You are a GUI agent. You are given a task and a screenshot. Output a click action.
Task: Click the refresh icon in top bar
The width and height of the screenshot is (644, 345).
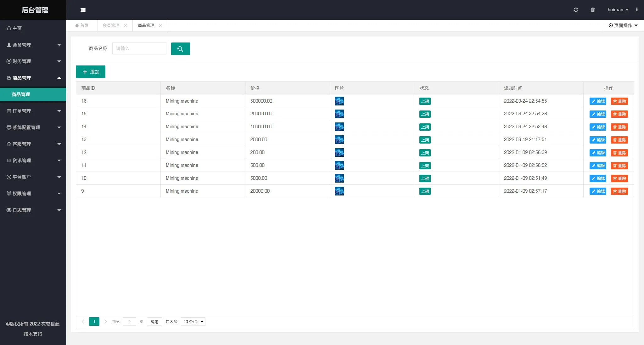coord(575,10)
